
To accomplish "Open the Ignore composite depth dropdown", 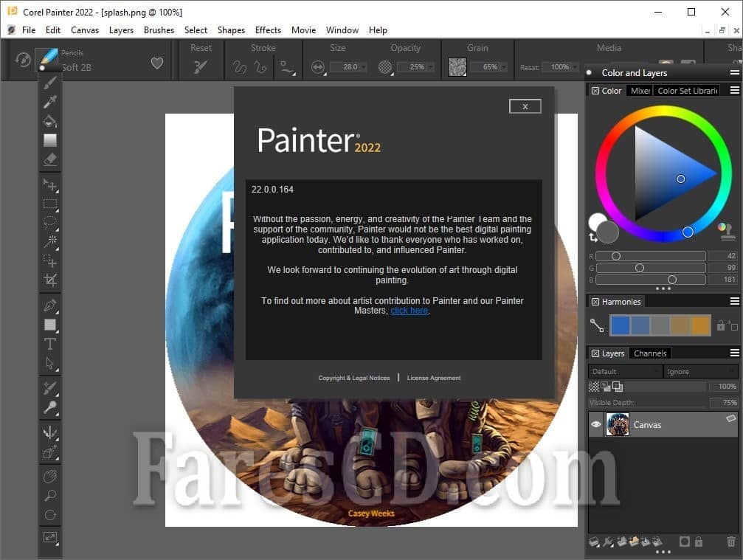I will pyautogui.click(x=701, y=371).
